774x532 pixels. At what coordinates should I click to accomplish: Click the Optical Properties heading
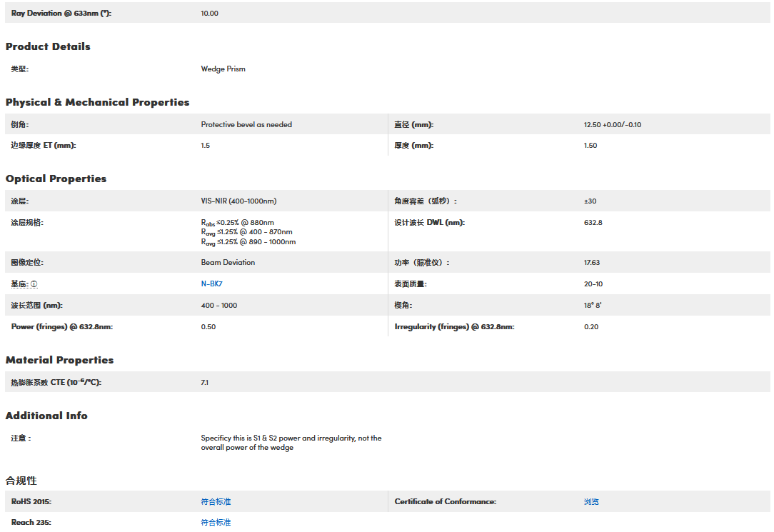pos(56,179)
